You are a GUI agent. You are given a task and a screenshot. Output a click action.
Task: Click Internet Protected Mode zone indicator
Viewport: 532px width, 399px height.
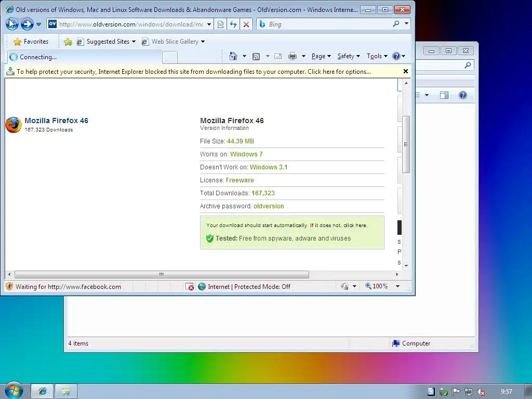point(244,287)
